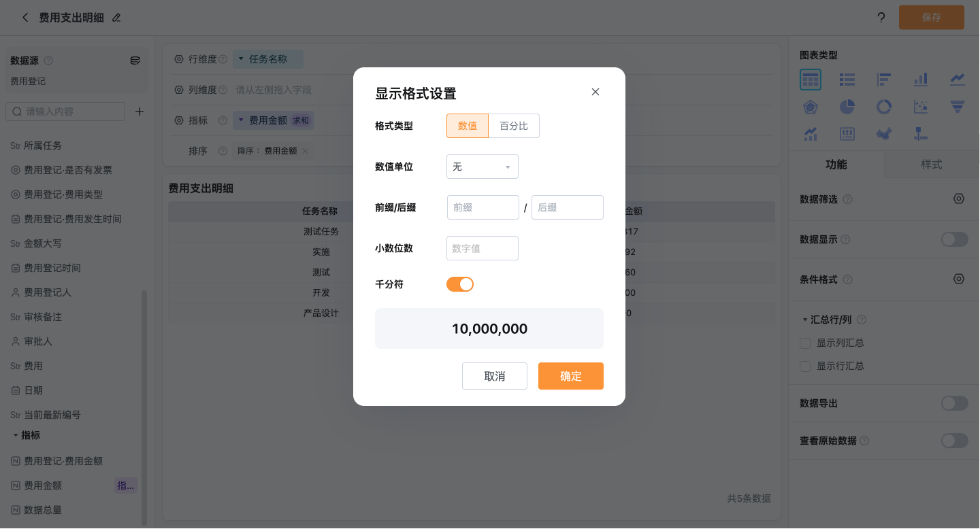Select the donut chart icon

pos(884,107)
